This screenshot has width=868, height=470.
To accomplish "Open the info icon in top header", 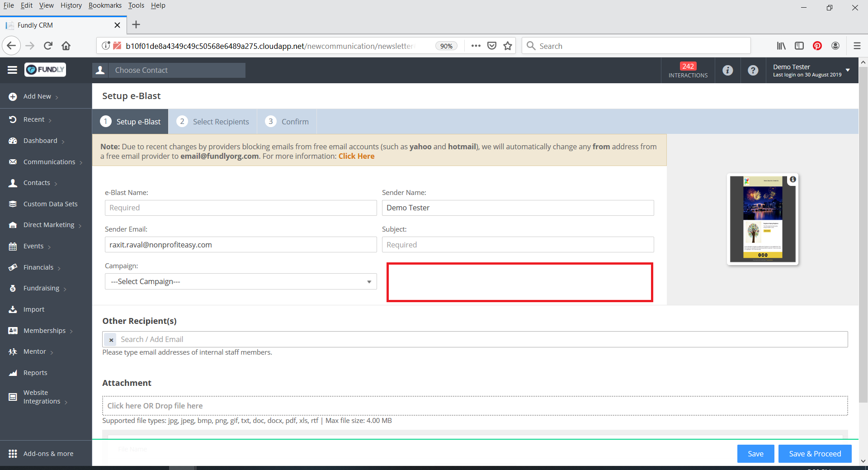I will pos(727,70).
